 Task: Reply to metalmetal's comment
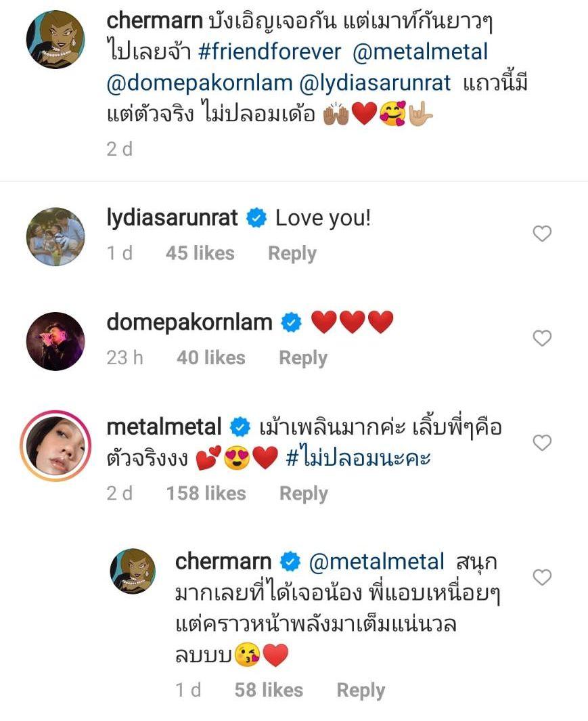(x=303, y=494)
